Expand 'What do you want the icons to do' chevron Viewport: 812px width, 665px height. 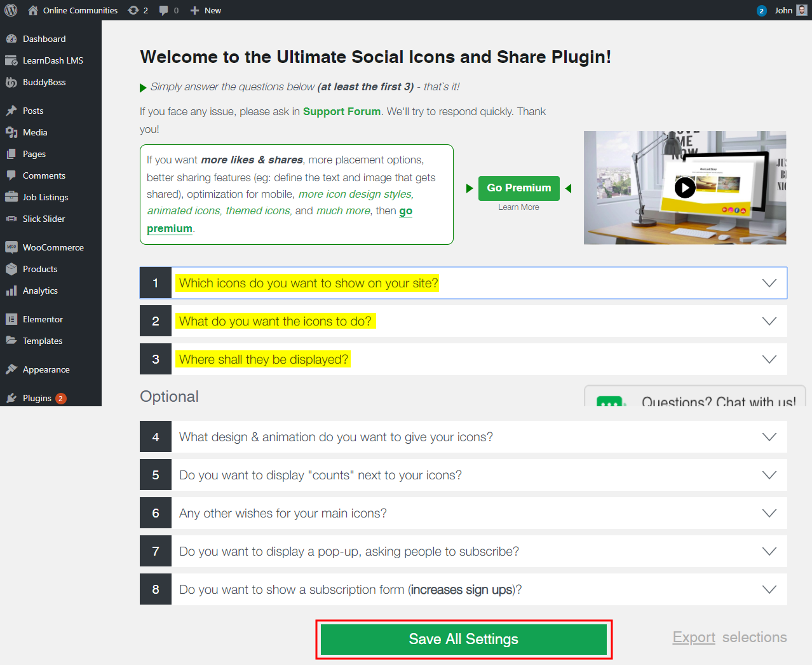pos(769,321)
